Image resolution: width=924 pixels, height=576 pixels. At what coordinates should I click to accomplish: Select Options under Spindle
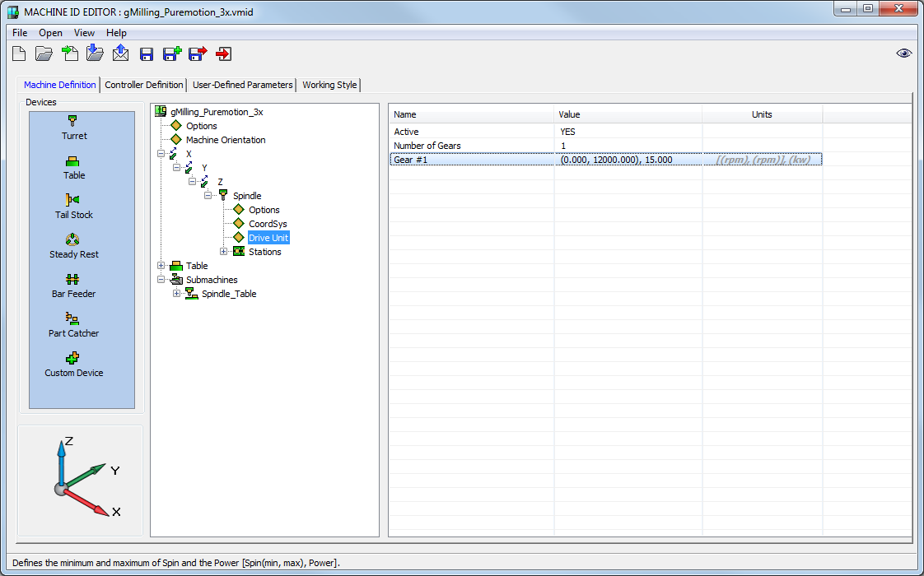click(x=264, y=211)
